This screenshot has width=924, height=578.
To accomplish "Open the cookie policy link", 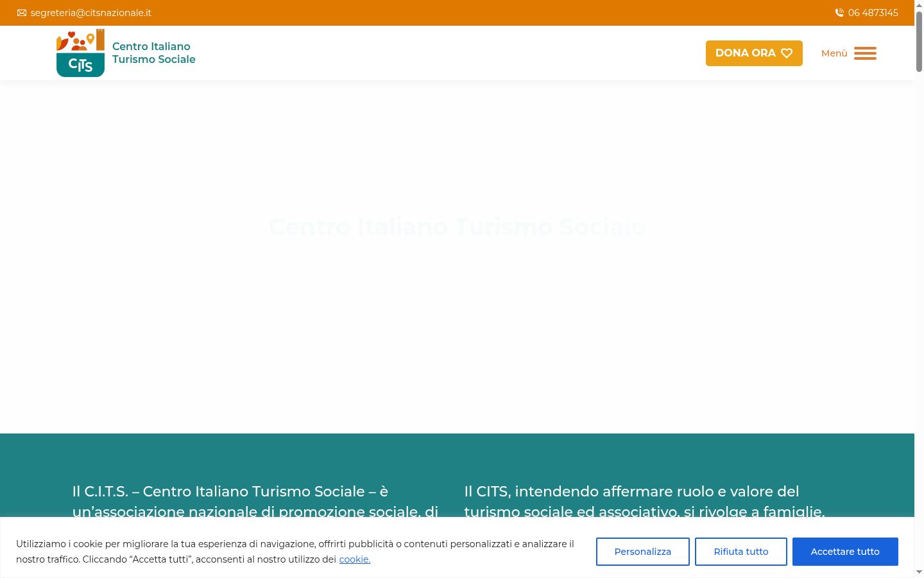I will [355, 559].
